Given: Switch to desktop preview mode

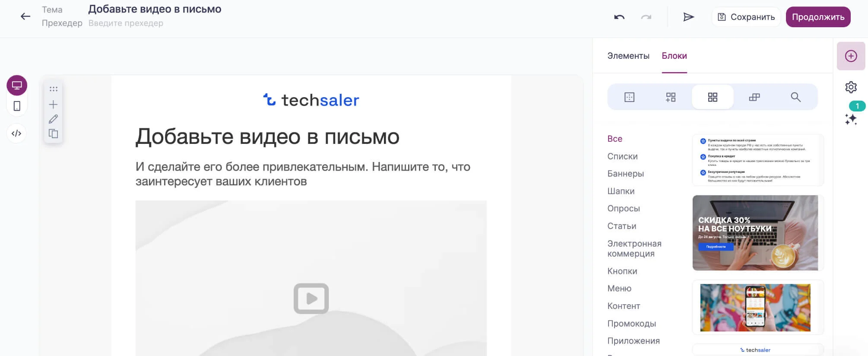Looking at the screenshot, I should (x=17, y=85).
